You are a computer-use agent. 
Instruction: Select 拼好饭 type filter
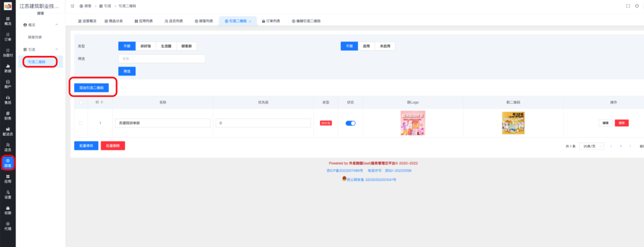[145, 46]
